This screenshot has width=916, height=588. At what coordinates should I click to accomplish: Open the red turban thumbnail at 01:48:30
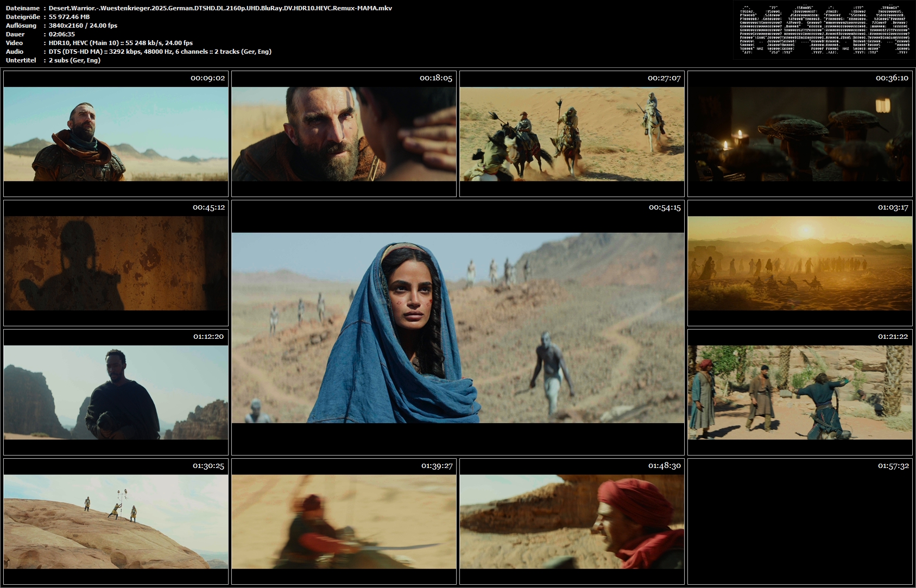[x=572, y=521]
